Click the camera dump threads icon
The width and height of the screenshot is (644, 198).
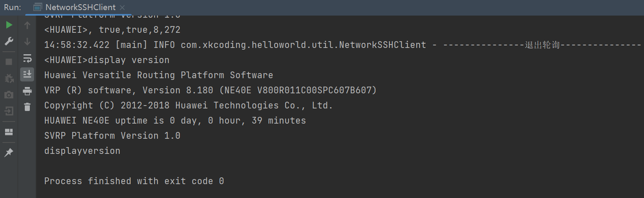tap(9, 95)
